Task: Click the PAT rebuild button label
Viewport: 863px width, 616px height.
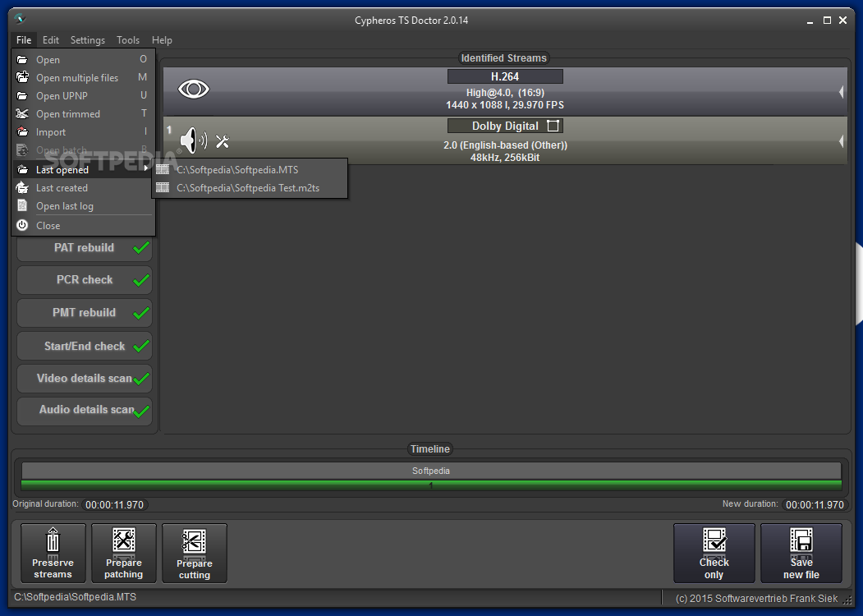Action: click(x=85, y=248)
